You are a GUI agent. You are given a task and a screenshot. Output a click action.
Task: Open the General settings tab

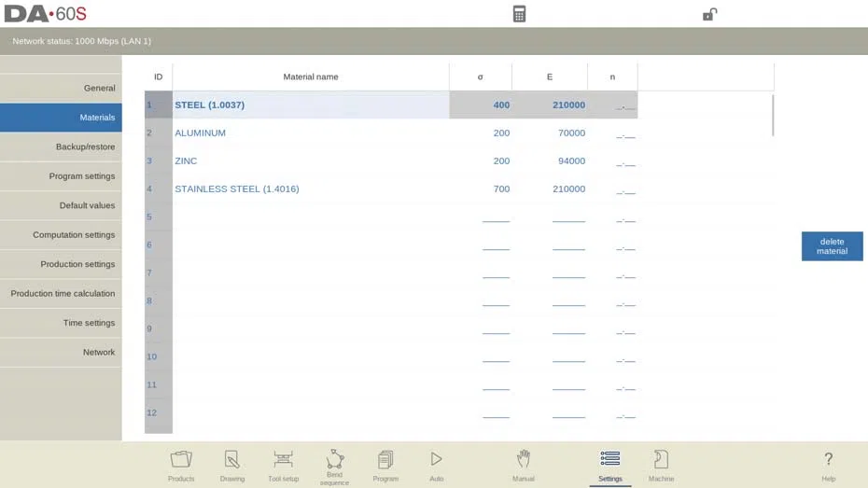[61, 88]
